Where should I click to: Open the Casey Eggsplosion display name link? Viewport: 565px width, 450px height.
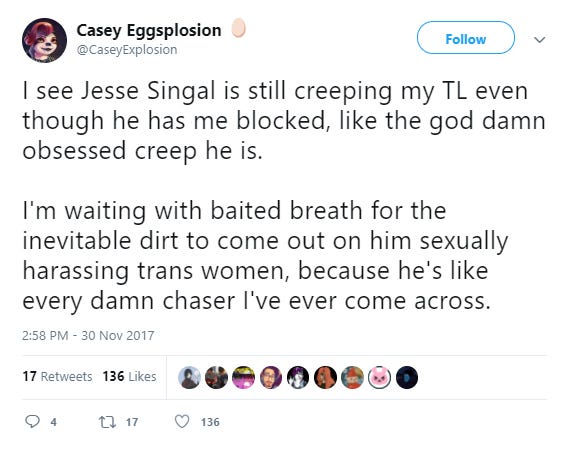[149, 30]
